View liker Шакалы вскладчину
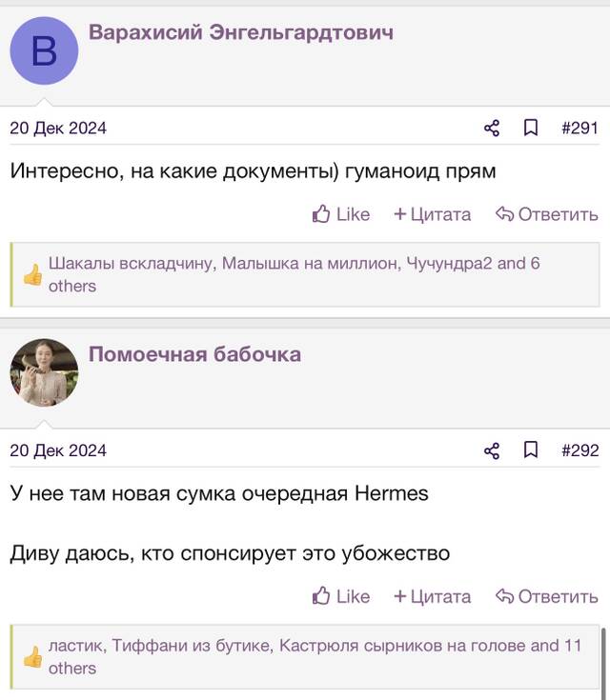This screenshot has height=700, width=610. [131, 264]
